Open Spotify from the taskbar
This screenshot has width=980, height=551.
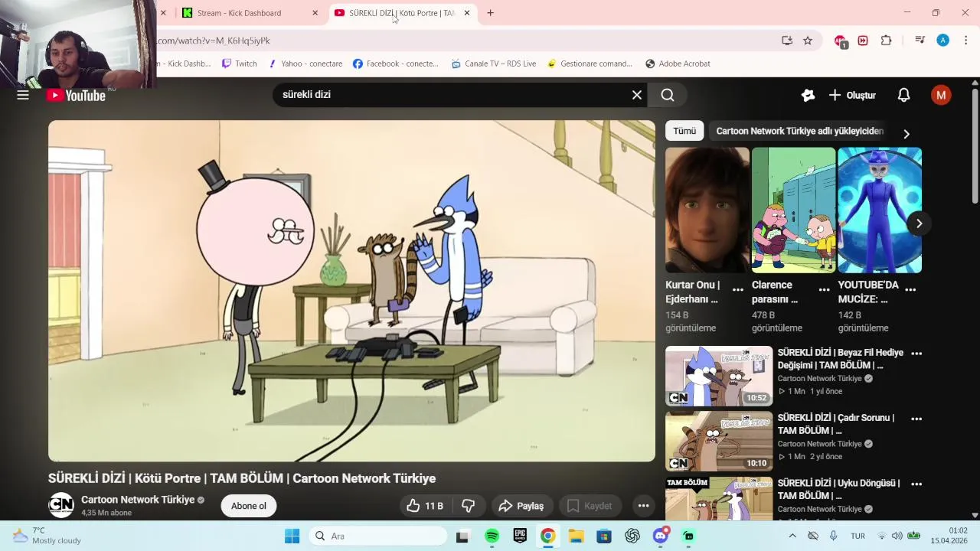(x=492, y=536)
